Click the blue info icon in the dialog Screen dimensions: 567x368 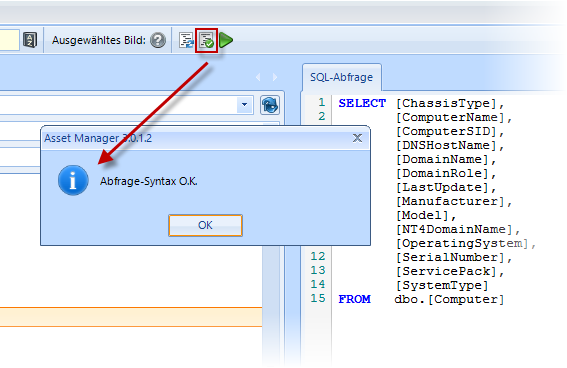[73, 180]
